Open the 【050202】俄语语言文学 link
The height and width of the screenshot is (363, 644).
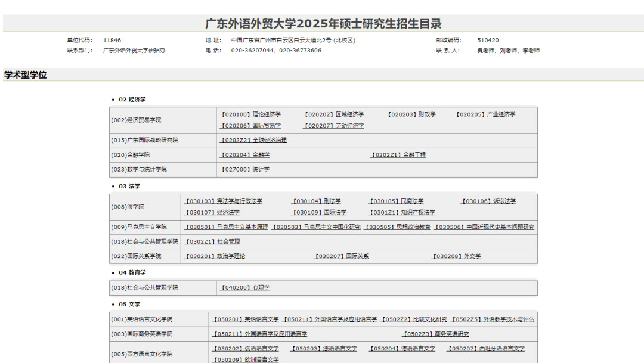click(x=245, y=349)
